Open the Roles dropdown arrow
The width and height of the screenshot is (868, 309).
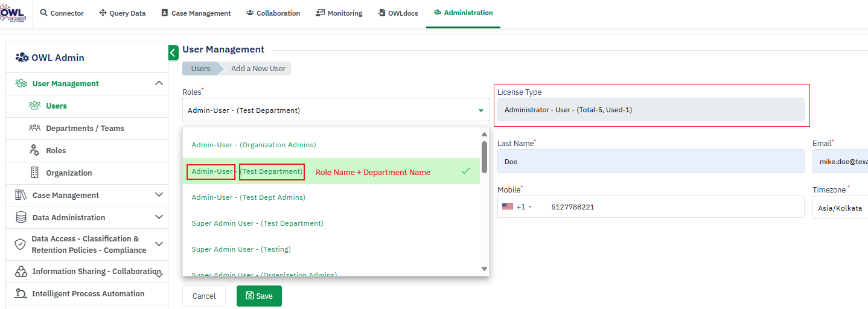[480, 110]
